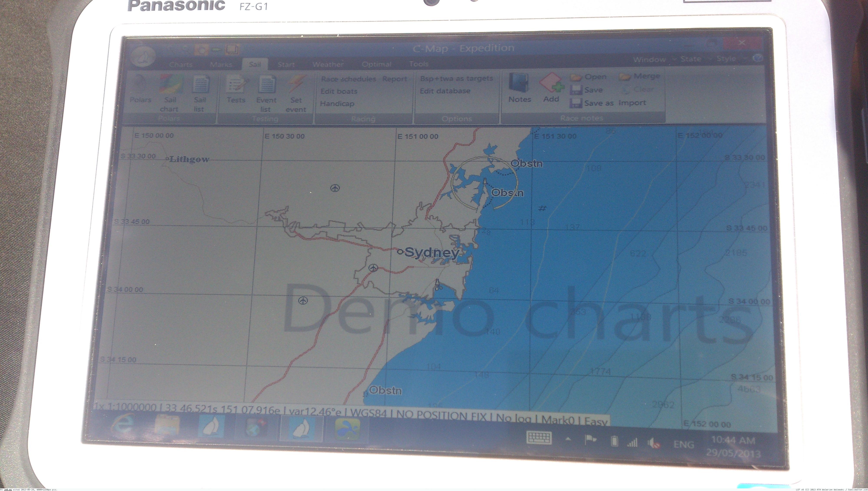Click the bottom Obstn marker on the coast

(385, 390)
